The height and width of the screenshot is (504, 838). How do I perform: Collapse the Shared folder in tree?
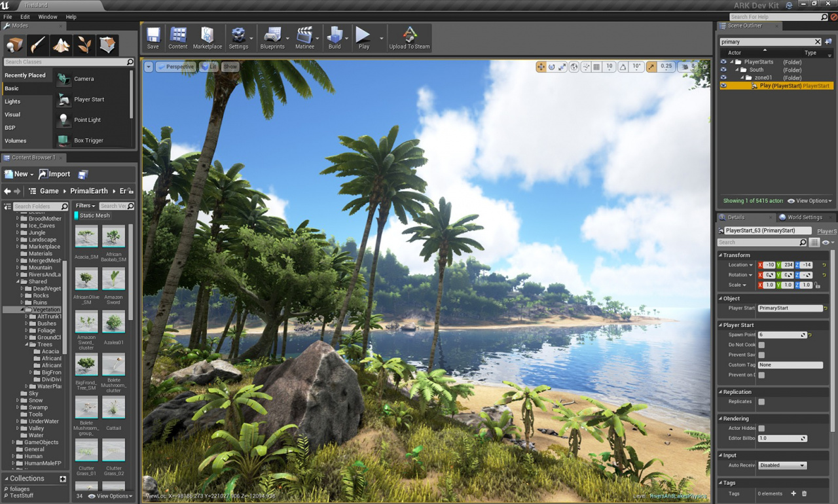click(x=18, y=281)
